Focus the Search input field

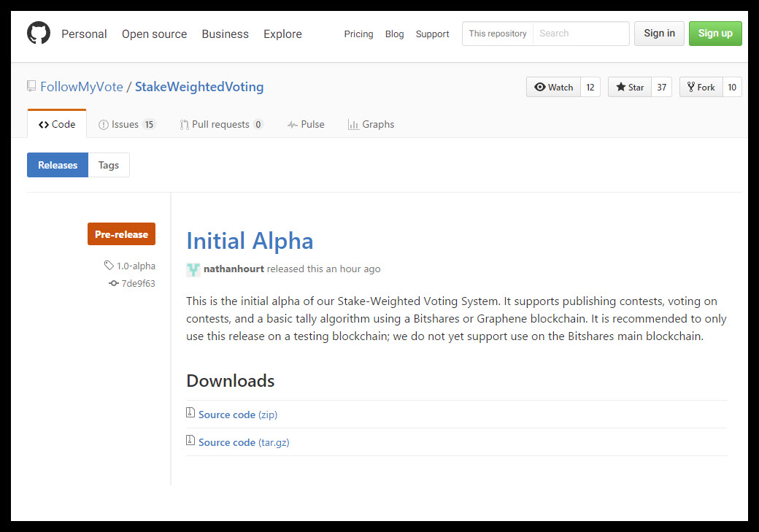tap(581, 34)
